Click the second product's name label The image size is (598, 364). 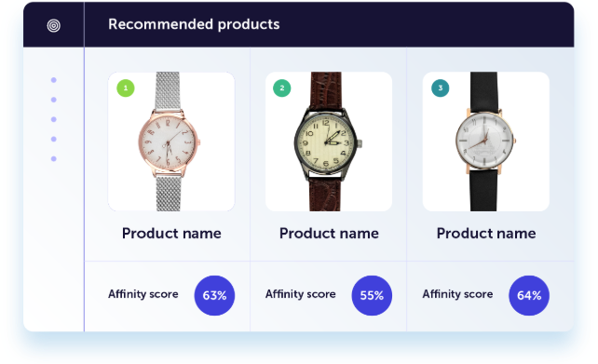click(329, 234)
